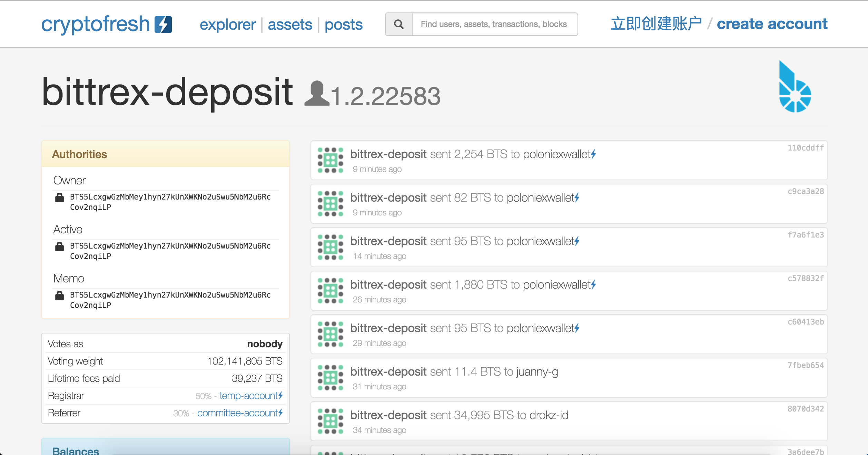This screenshot has height=455, width=868.
Task: Click the lightning icon after poloniexwallet in 2,254 BTS row
Action: point(593,154)
